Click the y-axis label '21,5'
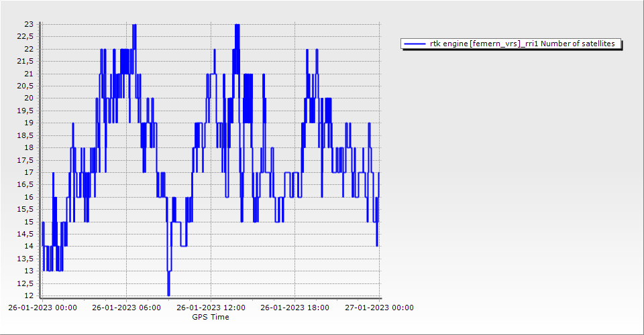 coord(25,61)
